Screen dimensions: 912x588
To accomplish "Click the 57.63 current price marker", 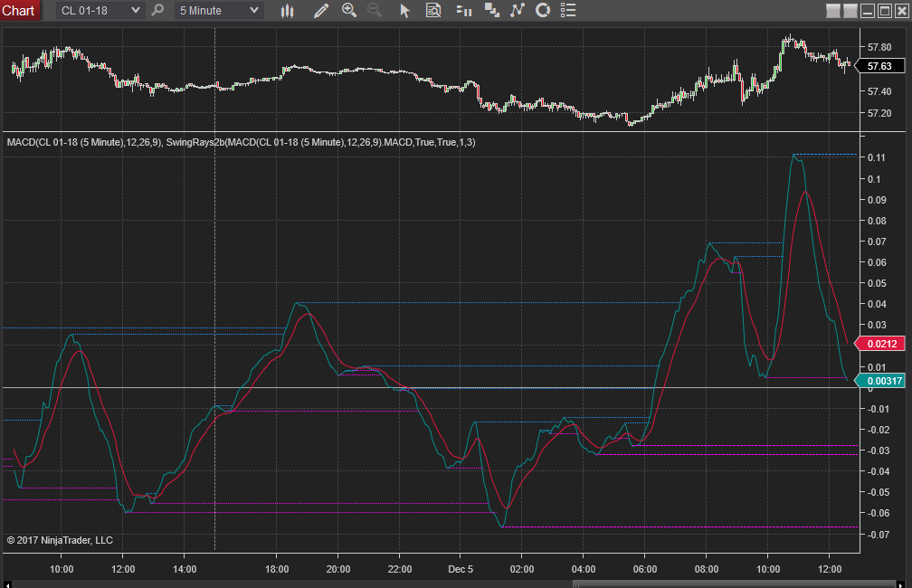I will click(879, 66).
